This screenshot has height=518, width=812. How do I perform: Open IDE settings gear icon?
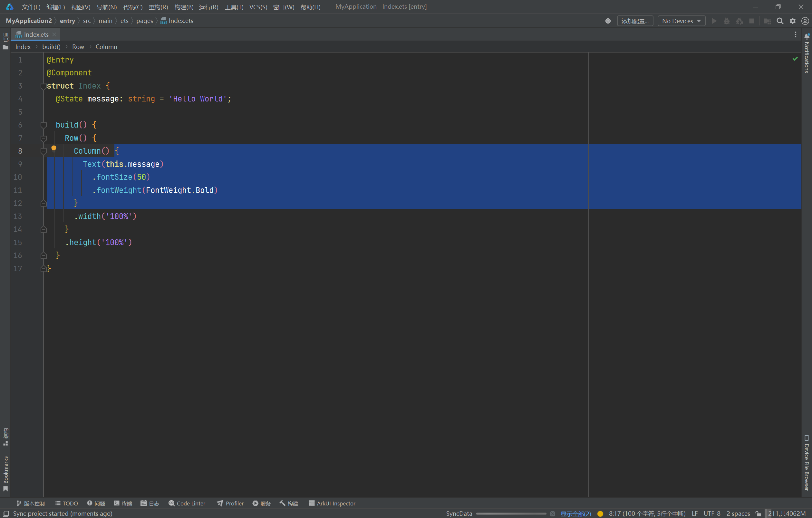point(792,21)
